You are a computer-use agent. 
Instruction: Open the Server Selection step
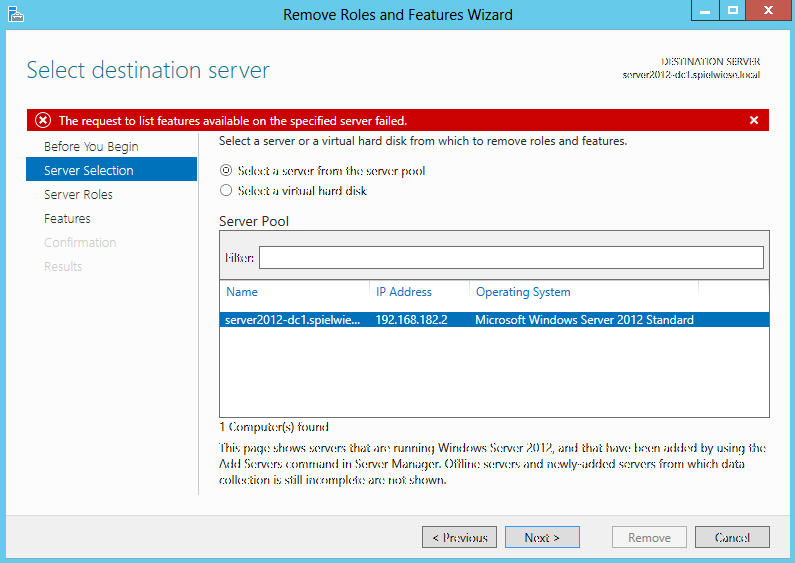click(x=112, y=169)
